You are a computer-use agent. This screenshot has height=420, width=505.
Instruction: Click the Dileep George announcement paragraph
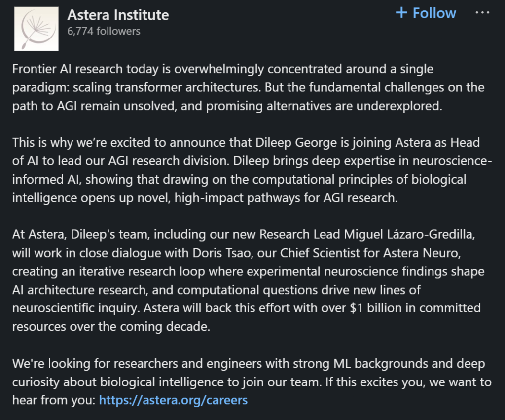tap(247, 170)
